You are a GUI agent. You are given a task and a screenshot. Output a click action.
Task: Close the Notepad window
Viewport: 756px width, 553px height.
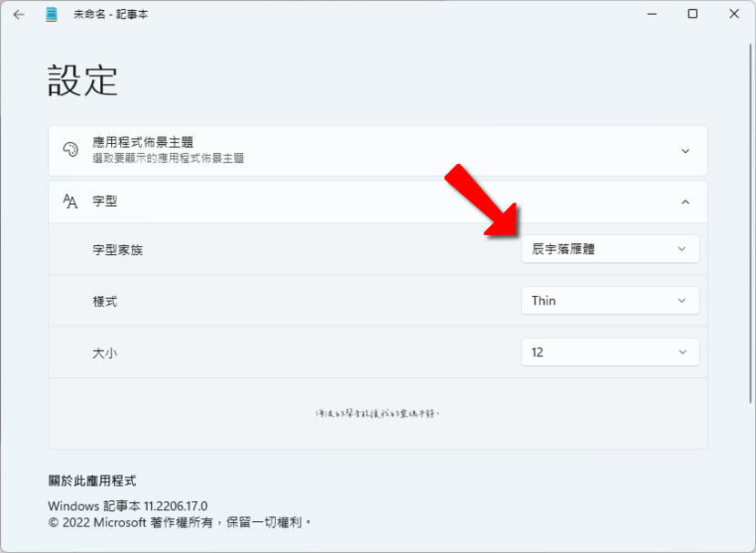click(x=734, y=14)
